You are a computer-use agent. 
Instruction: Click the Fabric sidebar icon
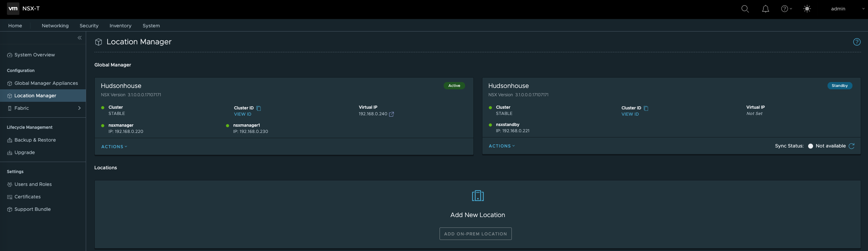pyautogui.click(x=10, y=108)
